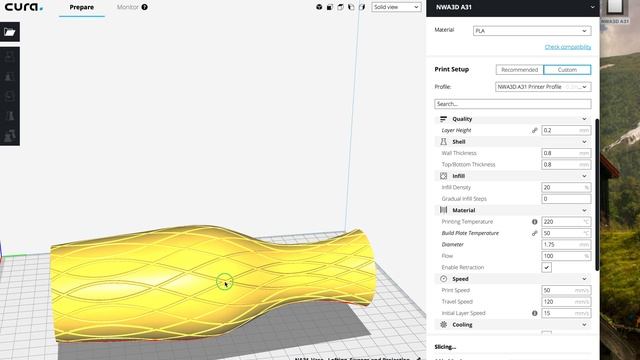Edit the Infill Density value field

point(566,187)
